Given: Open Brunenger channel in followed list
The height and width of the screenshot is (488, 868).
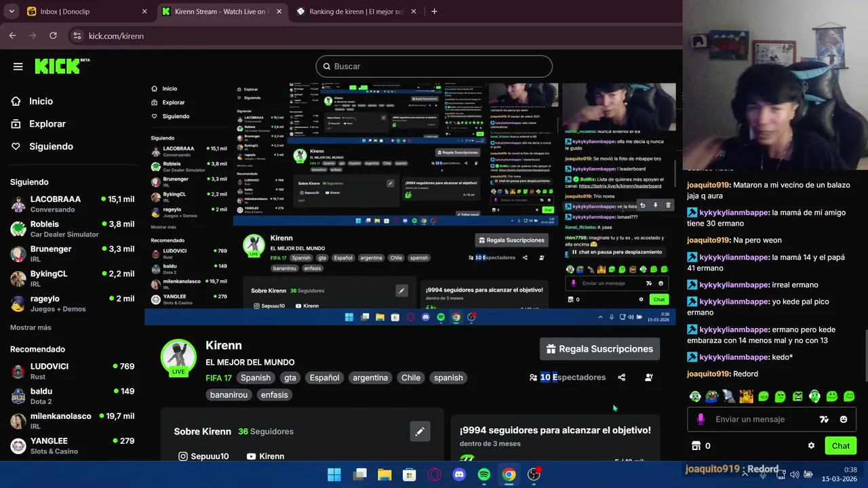Looking at the screenshot, I should pyautogui.click(x=72, y=253).
